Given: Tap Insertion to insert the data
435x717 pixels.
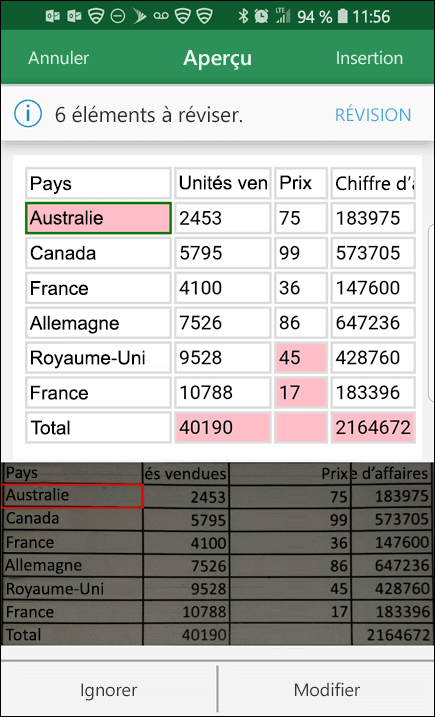Looking at the screenshot, I should (x=369, y=58).
